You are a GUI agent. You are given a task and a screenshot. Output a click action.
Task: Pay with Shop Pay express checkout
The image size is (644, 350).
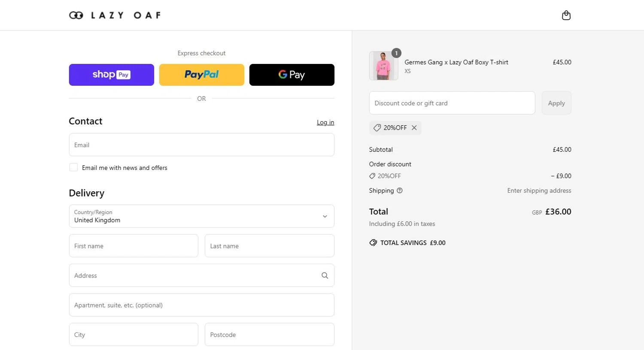pos(112,75)
